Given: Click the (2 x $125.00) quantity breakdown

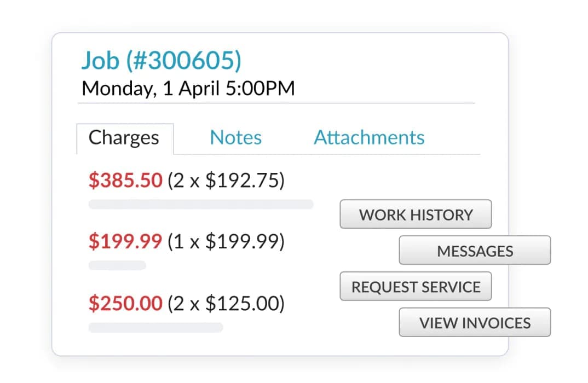Looking at the screenshot, I should click(x=226, y=303).
